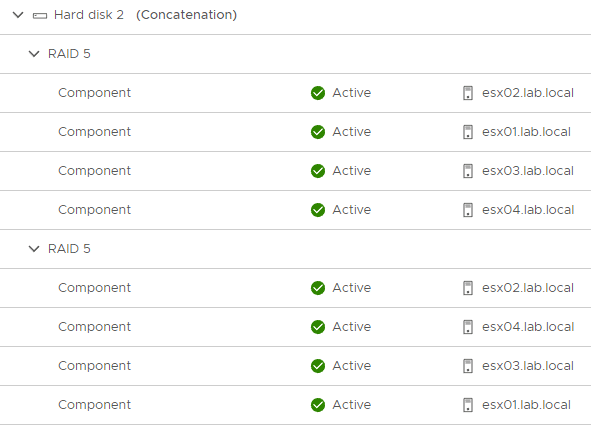Select the last Component row in second RAID 5
Screen dimensions: 591x429
tap(296, 405)
